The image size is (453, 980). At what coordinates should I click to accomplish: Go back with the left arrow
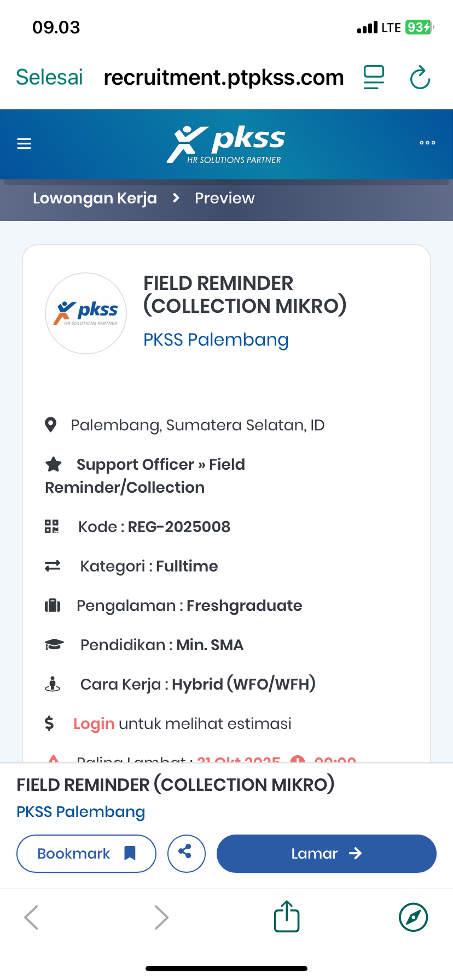(x=32, y=917)
